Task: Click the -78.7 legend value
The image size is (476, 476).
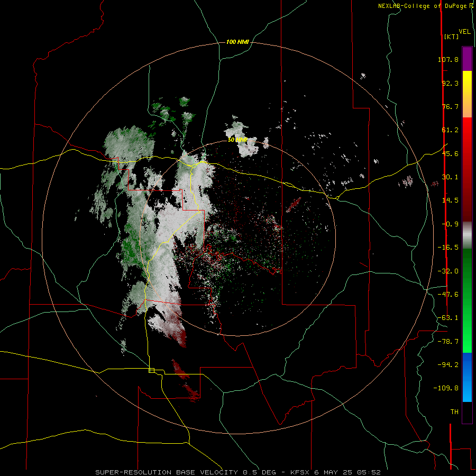Action: 448,342
